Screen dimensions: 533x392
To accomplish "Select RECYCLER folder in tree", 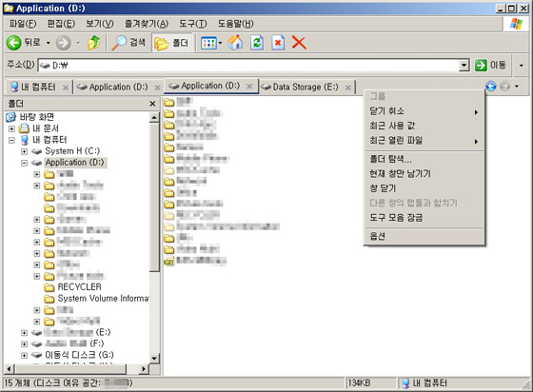I will (x=80, y=287).
